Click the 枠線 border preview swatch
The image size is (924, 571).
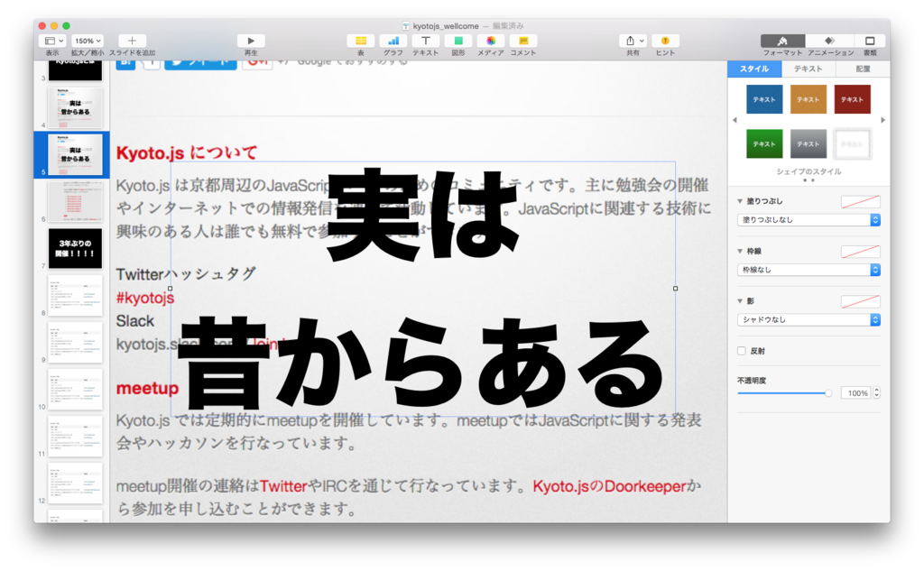860,252
